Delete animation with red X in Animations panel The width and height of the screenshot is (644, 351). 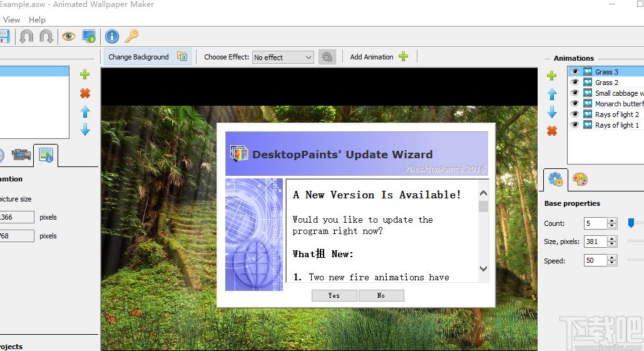551,131
